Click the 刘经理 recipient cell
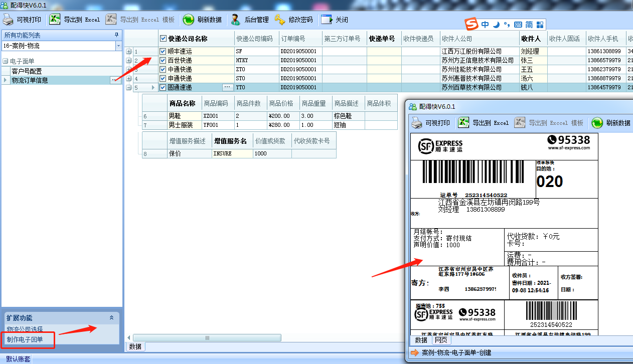Viewport: 633px width, 364px height. pyautogui.click(x=534, y=51)
